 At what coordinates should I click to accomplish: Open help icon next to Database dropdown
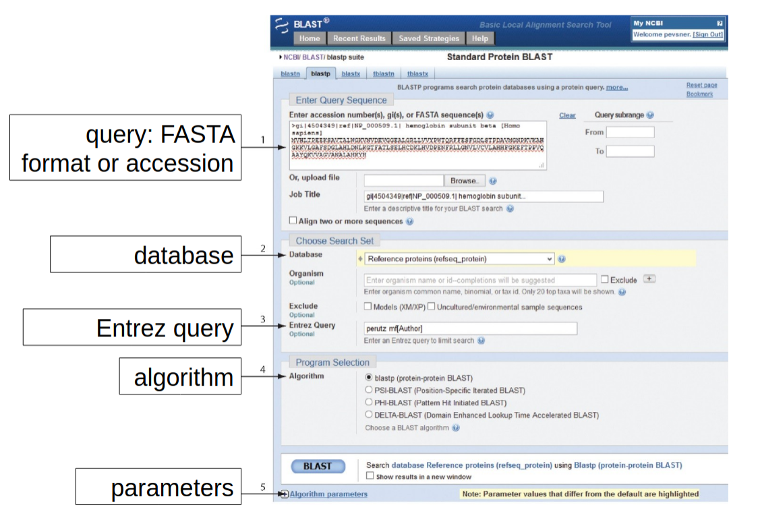562,259
